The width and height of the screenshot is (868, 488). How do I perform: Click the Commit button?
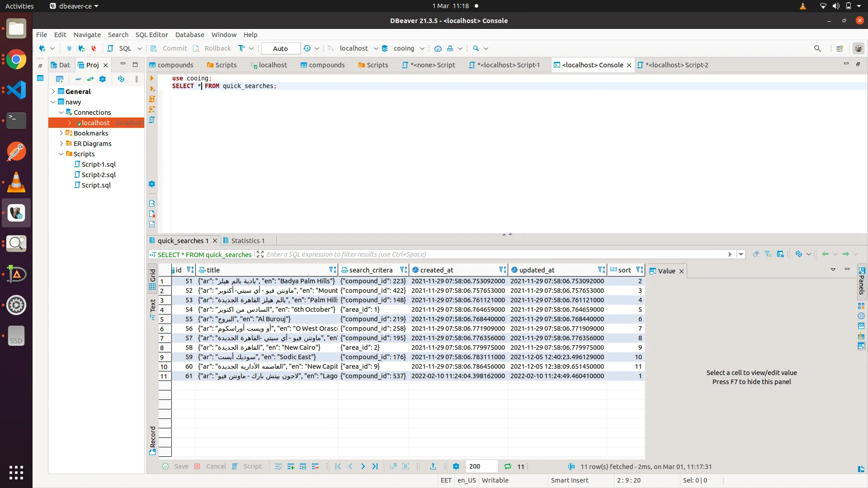169,48
